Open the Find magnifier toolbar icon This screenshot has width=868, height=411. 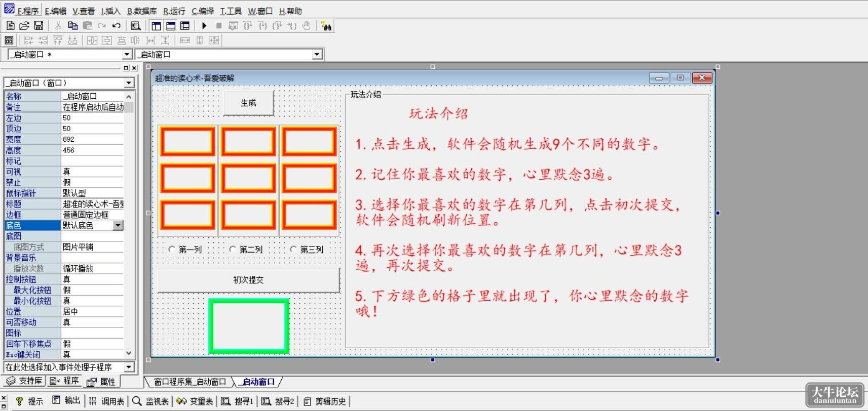click(x=135, y=25)
